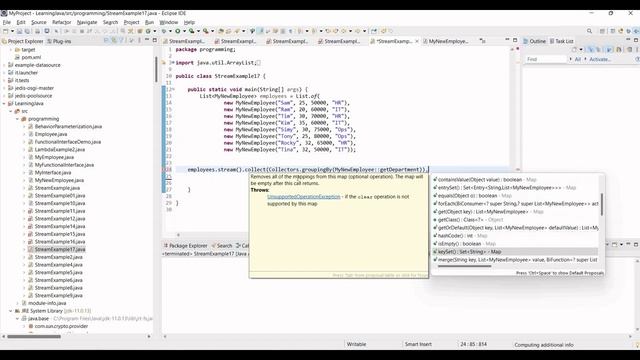Click the Find field in Task List
The width and height of the screenshot is (640, 360).
click(x=546, y=59)
